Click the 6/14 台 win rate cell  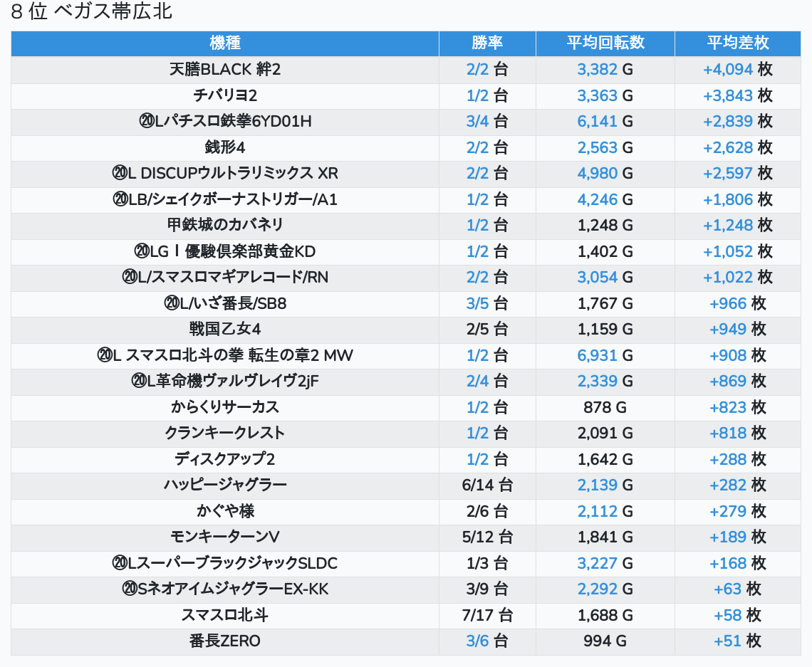point(487,485)
